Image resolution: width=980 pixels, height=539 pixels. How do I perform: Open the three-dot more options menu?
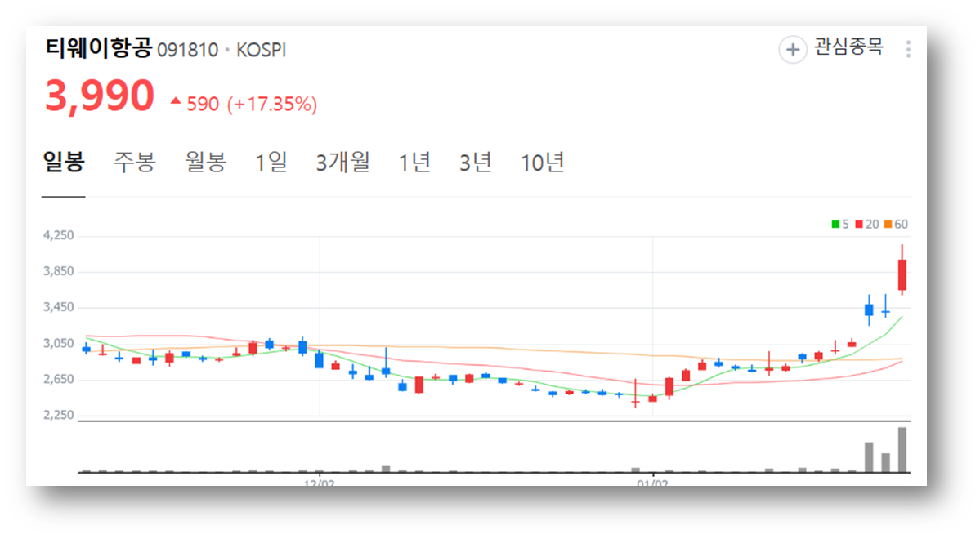click(x=908, y=49)
